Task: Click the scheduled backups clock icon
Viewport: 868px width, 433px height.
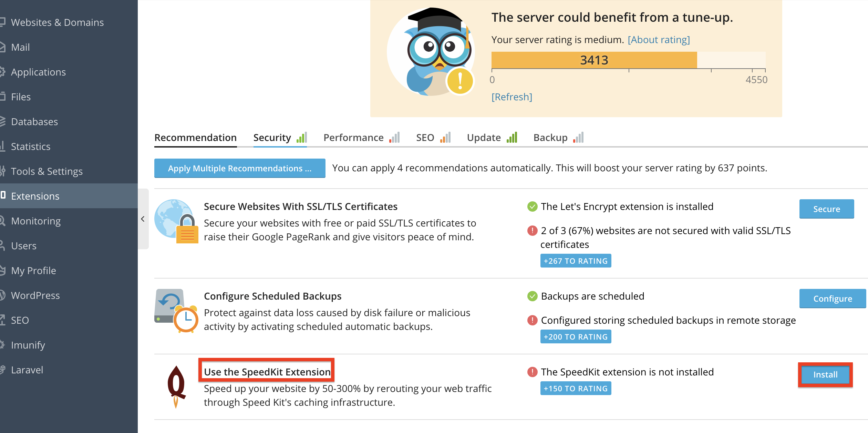Action: [176, 311]
